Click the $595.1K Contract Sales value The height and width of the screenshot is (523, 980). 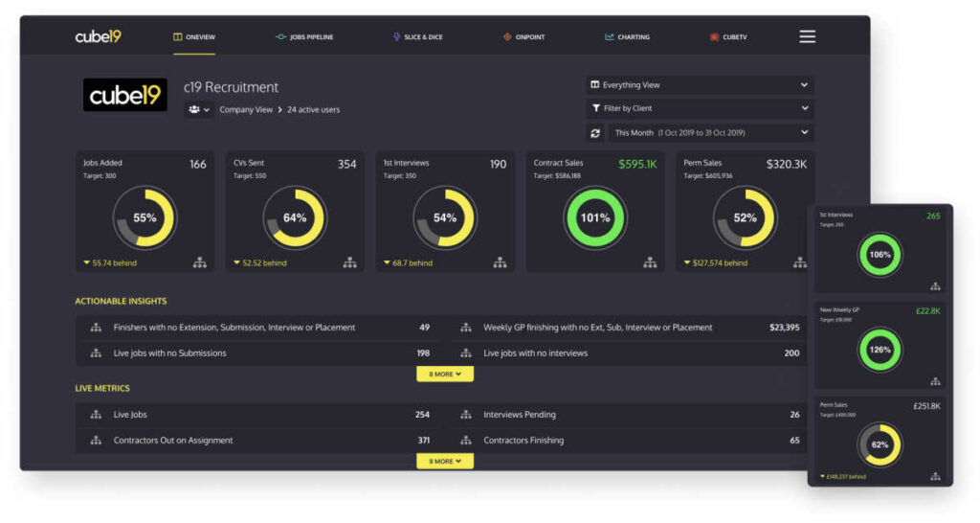coord(637,164)
